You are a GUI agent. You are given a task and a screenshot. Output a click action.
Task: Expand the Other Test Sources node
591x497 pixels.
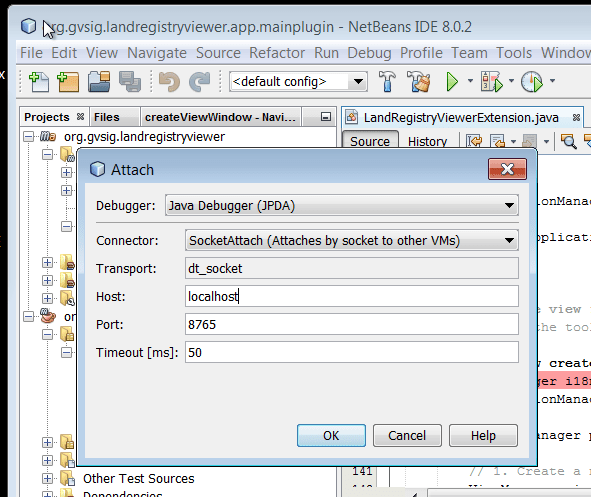47,478
